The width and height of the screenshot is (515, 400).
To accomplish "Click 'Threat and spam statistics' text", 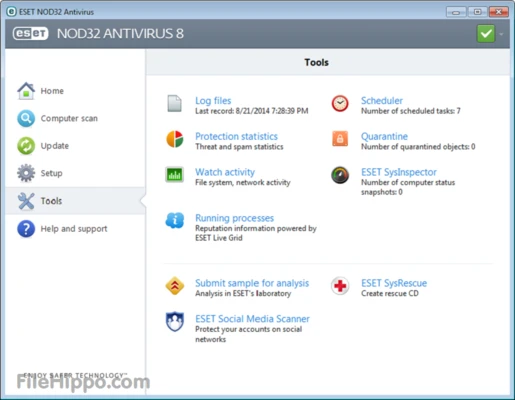I will pyautogui.click(x=239, y=146).
